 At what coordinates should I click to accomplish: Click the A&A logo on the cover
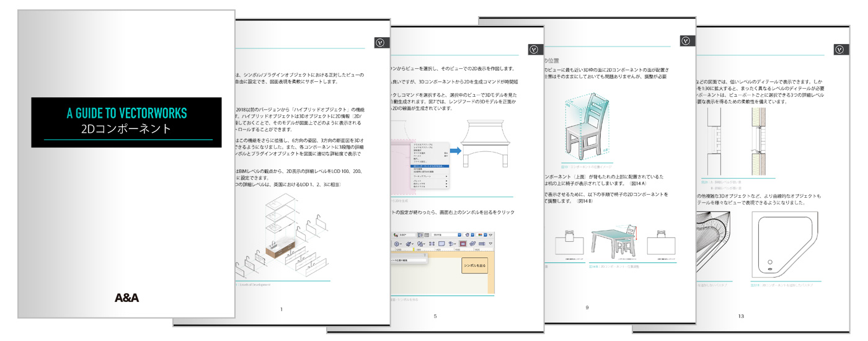tap(127, 298)
